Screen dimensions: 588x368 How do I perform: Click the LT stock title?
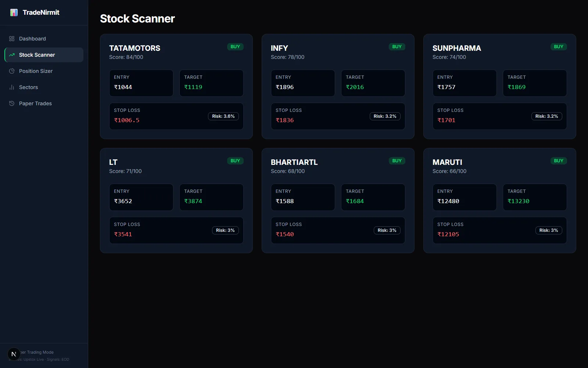point(113,162)
